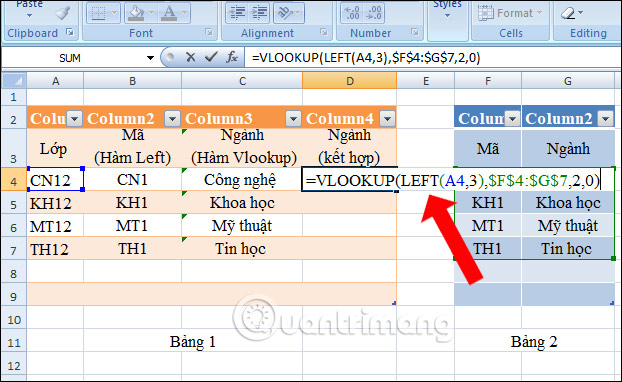Click the Format Painter brush icon

(x=63, y=13)
